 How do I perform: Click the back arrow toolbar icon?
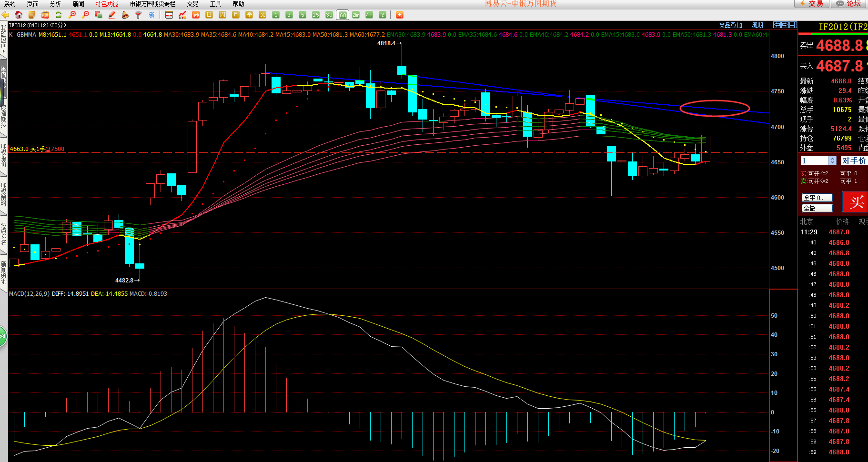[5, 15]
